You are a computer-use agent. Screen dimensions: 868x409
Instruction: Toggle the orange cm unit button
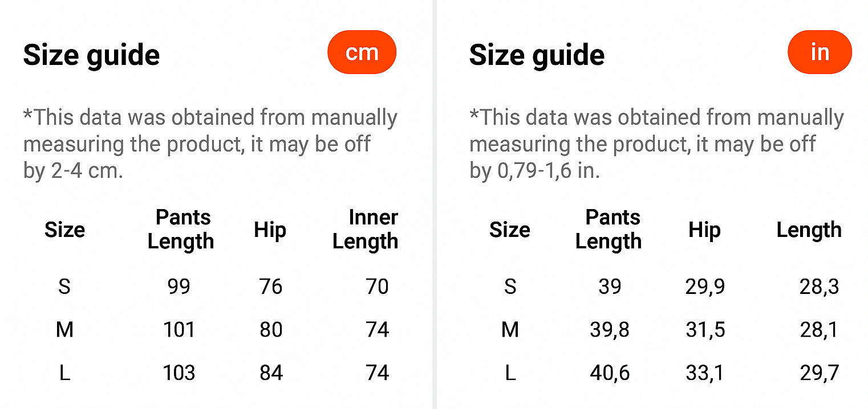point(362,52)
